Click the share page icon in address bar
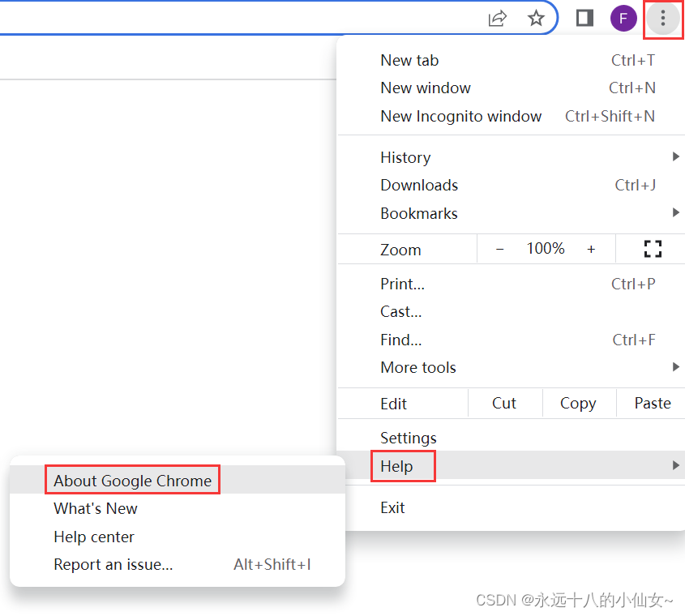The image size is (685, 616). click(x=497, y=19)
